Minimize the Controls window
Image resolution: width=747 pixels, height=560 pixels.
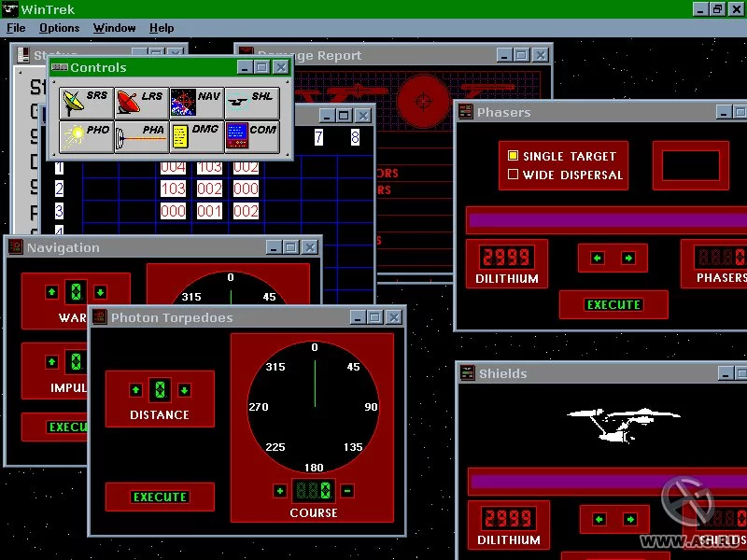pyautogui.click(x=245, y=67)
